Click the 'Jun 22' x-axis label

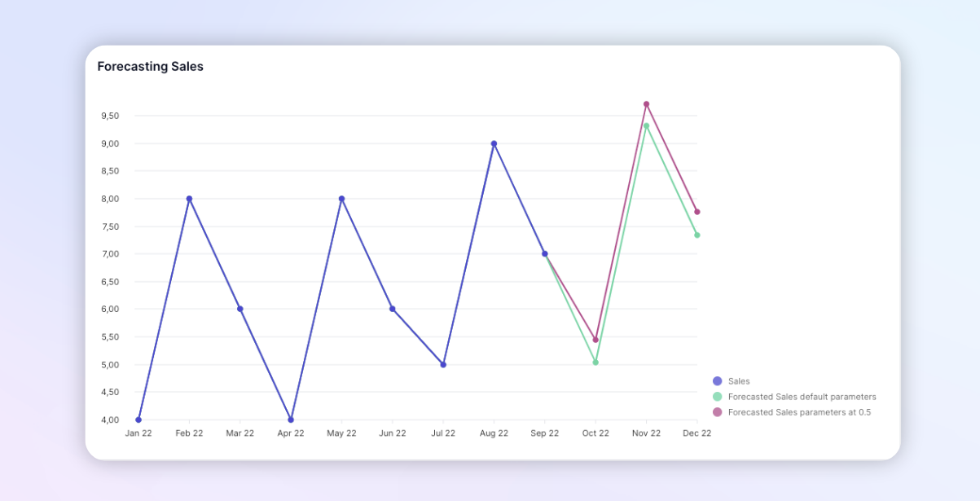click(393, 433)
